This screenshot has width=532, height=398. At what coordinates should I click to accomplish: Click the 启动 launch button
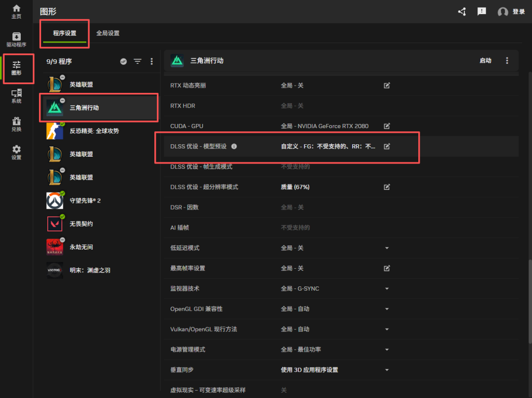point(485,61)
